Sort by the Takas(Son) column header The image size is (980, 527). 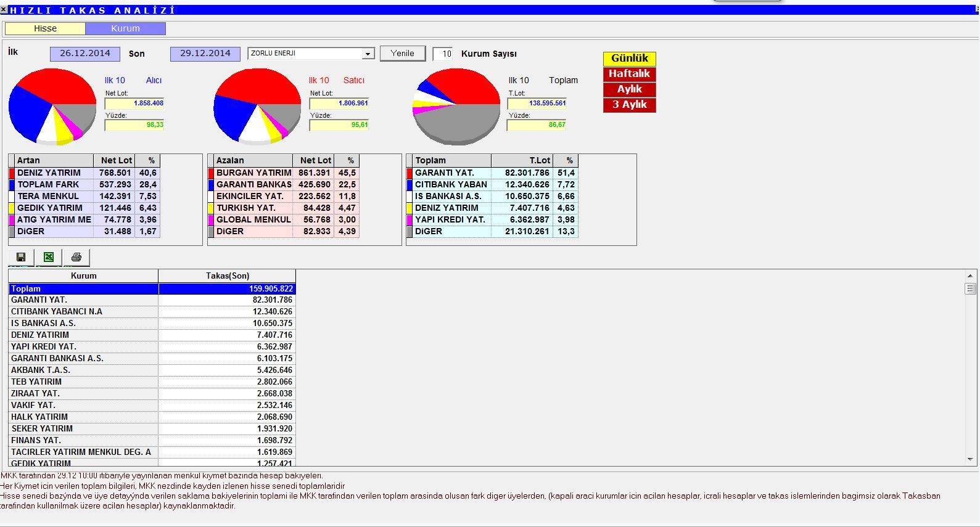(227, 276)
